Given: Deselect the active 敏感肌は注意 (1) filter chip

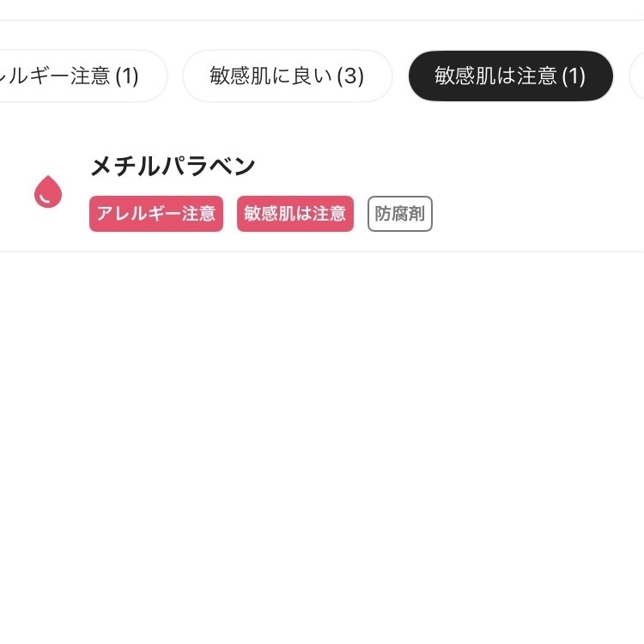Looking at the screenshot, I should pos(510,76).
